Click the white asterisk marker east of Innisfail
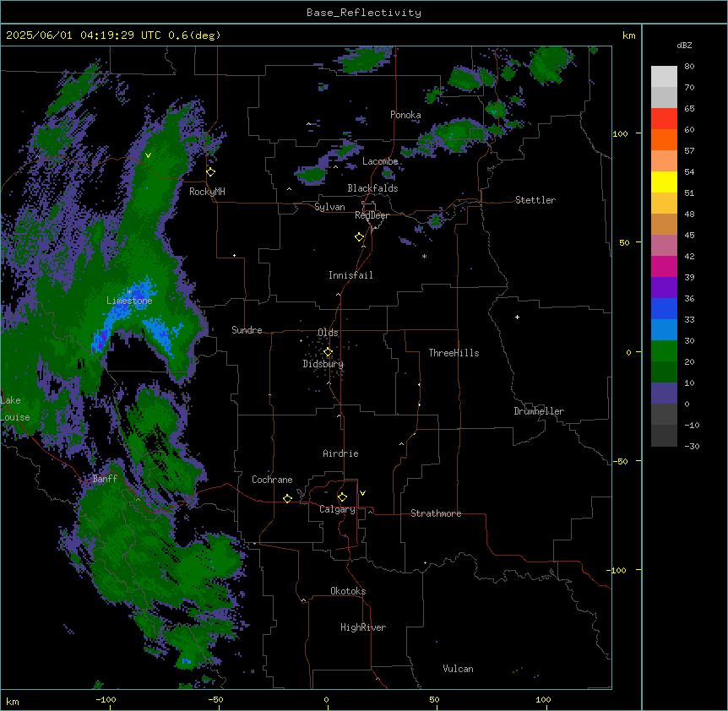The width and height of the screenshot is (728, 711). tap(424, 256)
